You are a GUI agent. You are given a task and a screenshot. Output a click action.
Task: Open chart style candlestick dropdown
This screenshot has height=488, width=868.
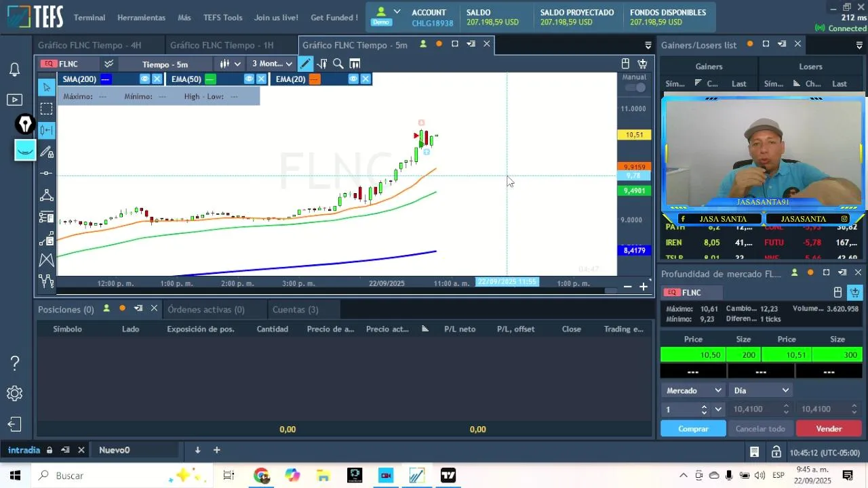point(231,64)
